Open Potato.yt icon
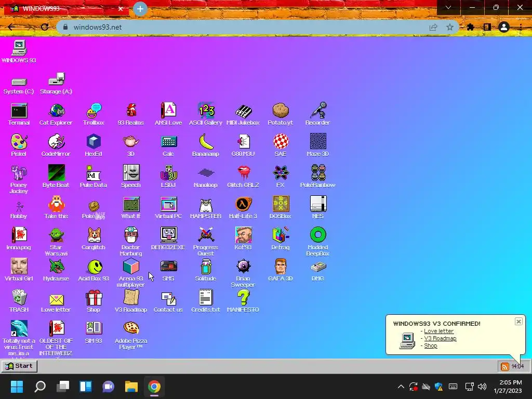Image resolution: width=532 pixels, height=399 pixels. 280,114
